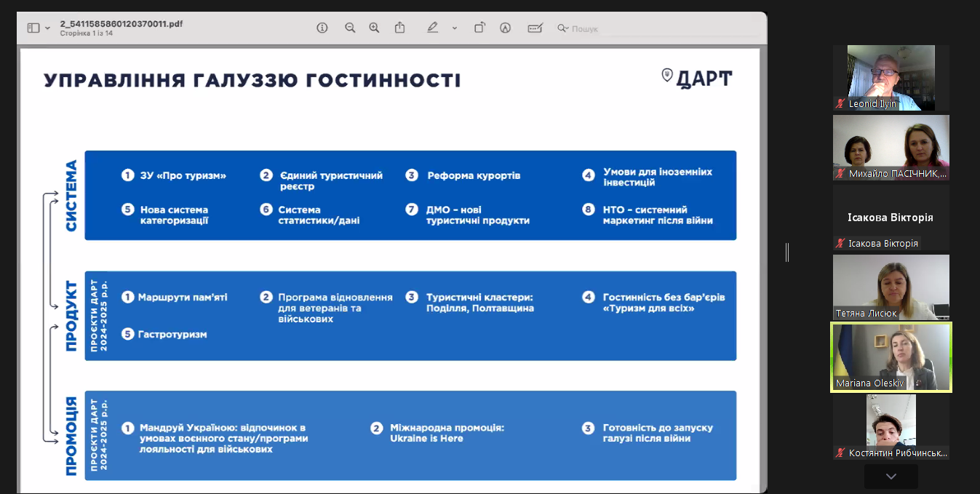Open the sidebar view options chevron
Screen dimensions: 980x494
pos(47,28)
